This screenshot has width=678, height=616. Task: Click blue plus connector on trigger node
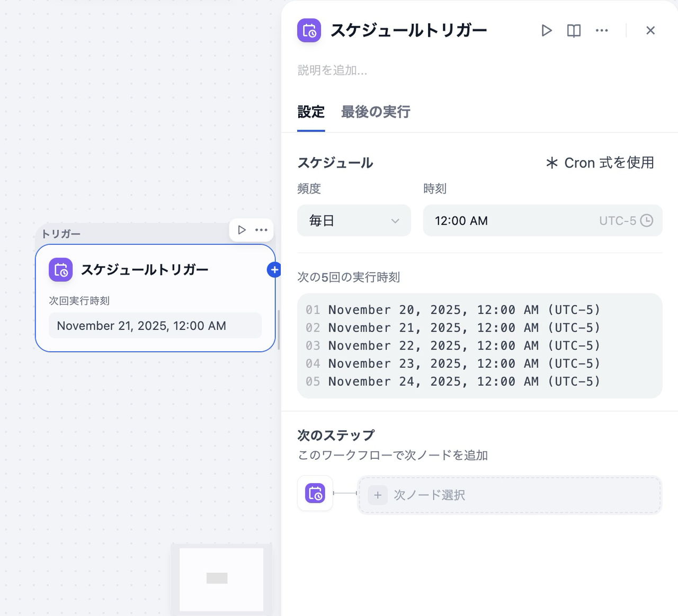pyautogui.click(x=274, y=270)
